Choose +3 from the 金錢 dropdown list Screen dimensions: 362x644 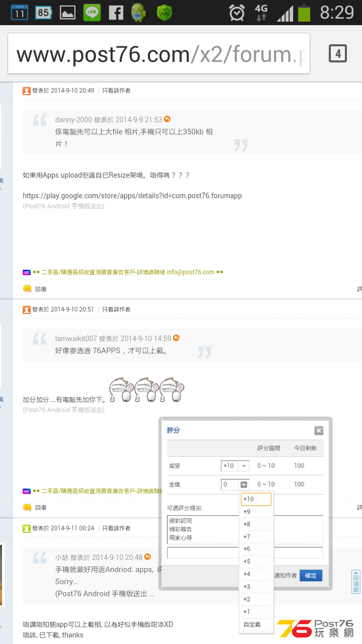pos(256,587)
